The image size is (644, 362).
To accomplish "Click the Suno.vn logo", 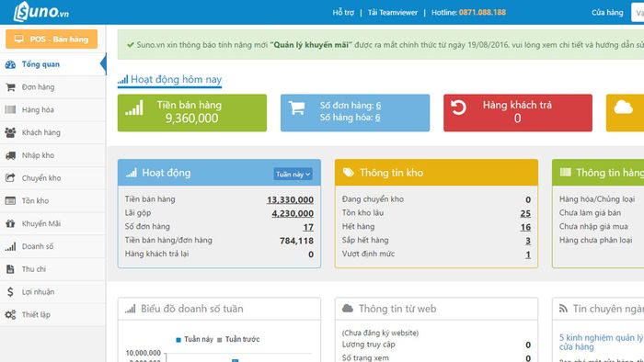I will tap(41, 11).
